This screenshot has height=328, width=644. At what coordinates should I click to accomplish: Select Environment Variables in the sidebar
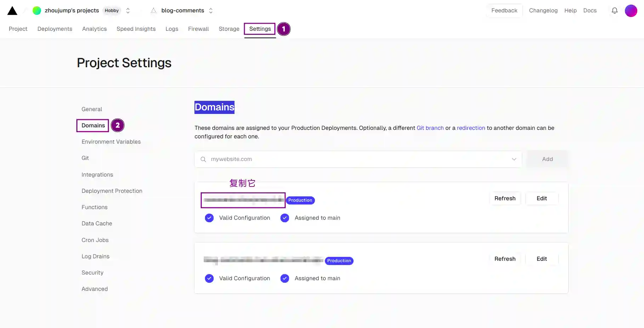[111, 142]
